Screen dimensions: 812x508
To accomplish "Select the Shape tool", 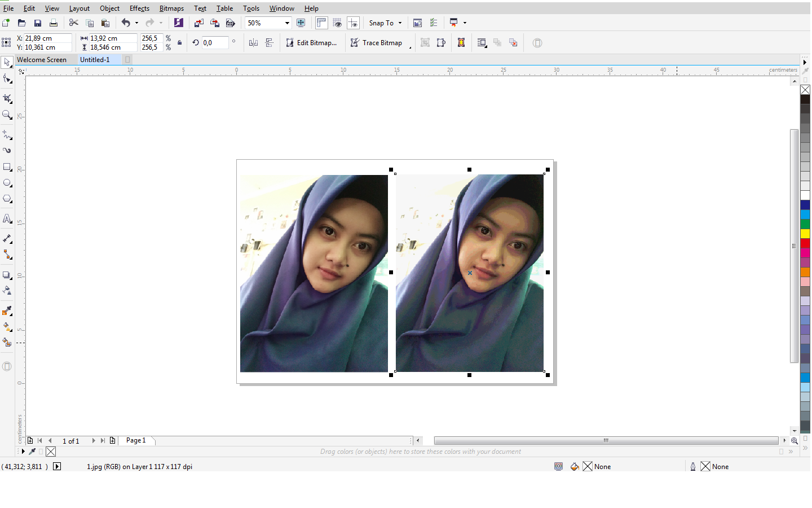I will click(x=7, y=79).
